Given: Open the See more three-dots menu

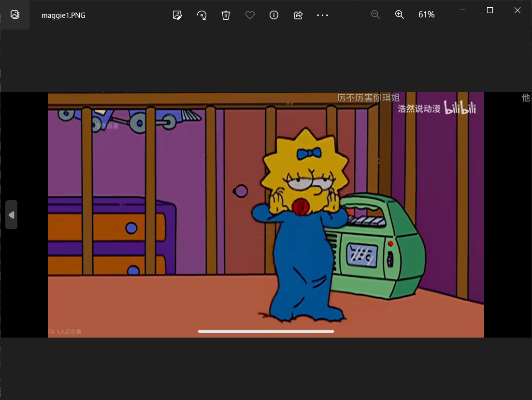Looking at the screenshot, I should (322, 15).
